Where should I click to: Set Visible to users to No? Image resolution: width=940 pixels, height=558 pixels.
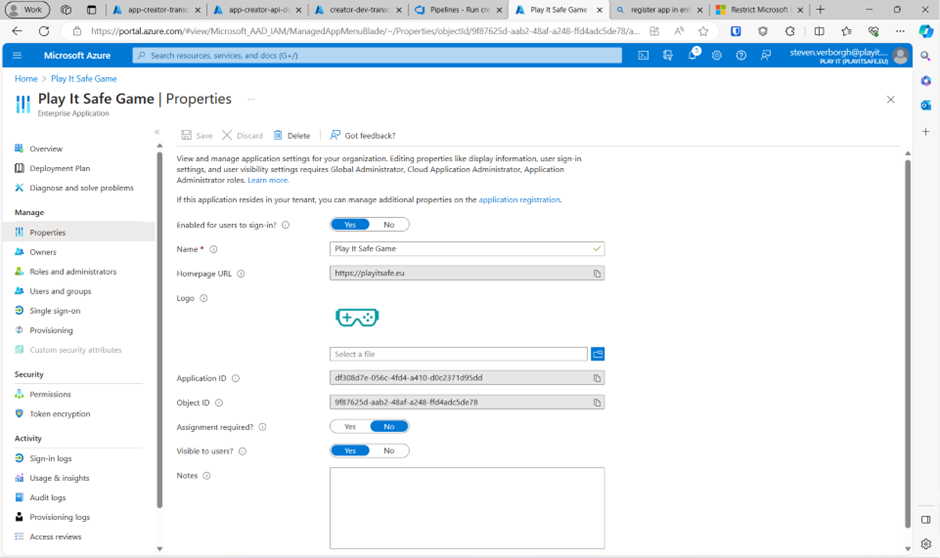click(x=389, y=451)
